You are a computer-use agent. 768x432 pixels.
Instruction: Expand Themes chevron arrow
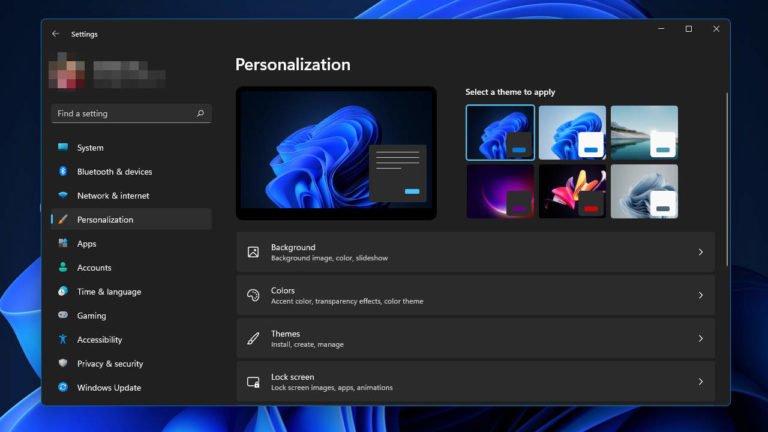[x=701, y=338]
